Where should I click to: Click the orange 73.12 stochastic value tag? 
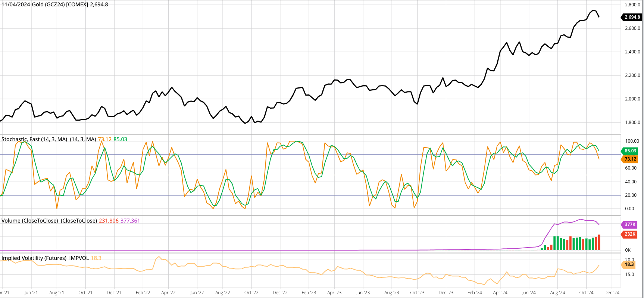630,159
